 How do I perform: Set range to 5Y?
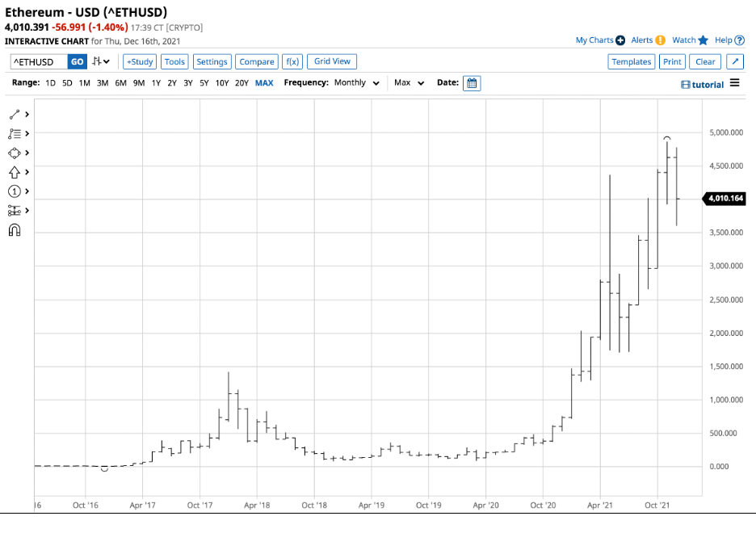pyautogui.click(x=204, y=83)
